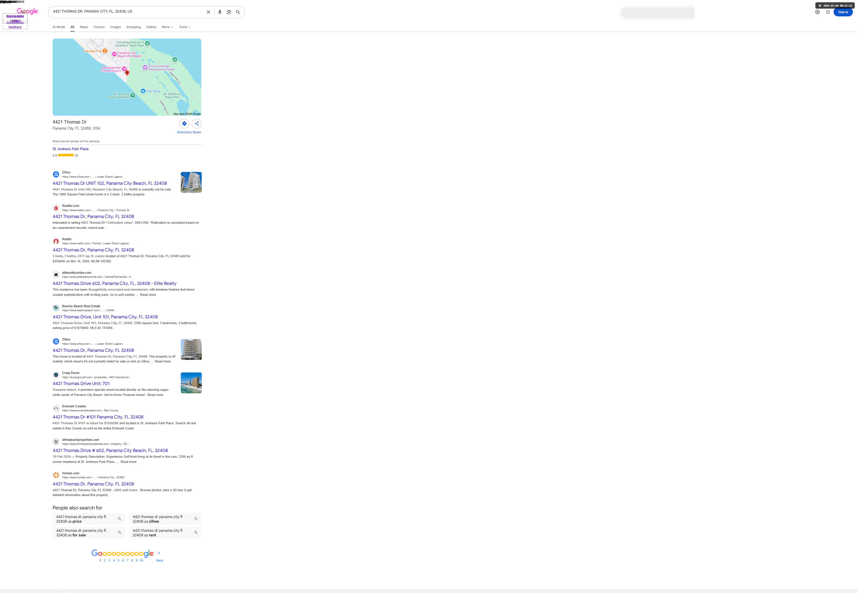The image size is (868, 593).
Task: Clear the search box text
Action: (x=208, y=12)
